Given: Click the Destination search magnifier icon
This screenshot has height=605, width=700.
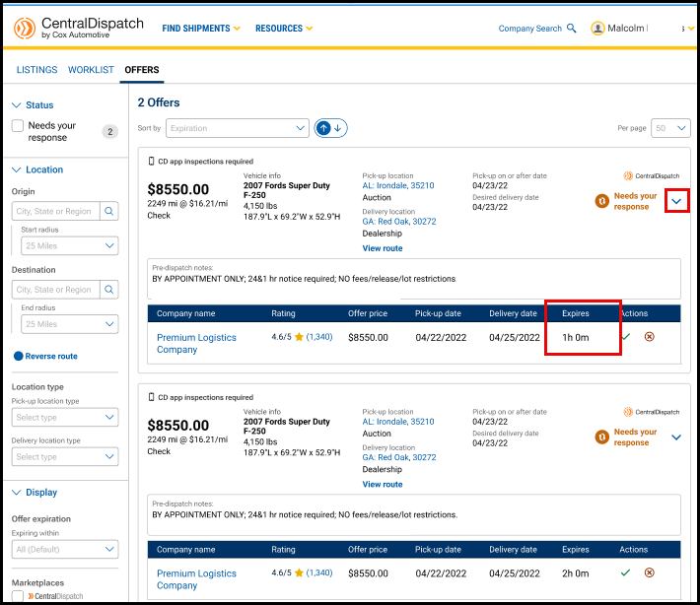Looking at the screenshot, I should (108, 290).
